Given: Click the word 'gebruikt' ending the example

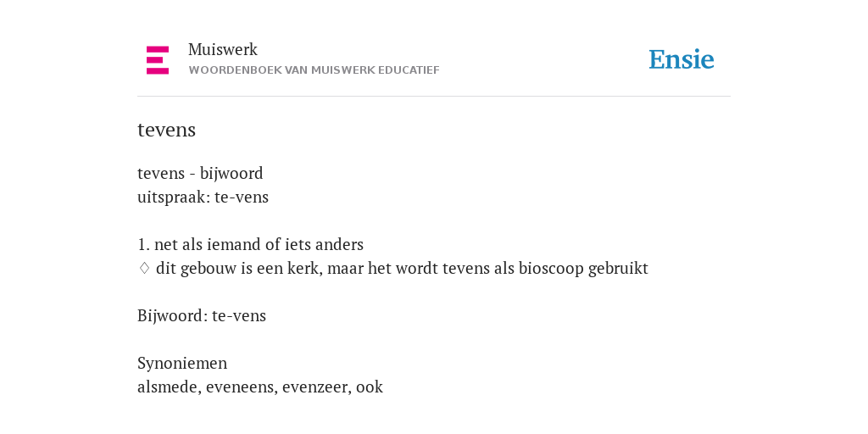Looking at the screenshot, I should tap(618, 269).
